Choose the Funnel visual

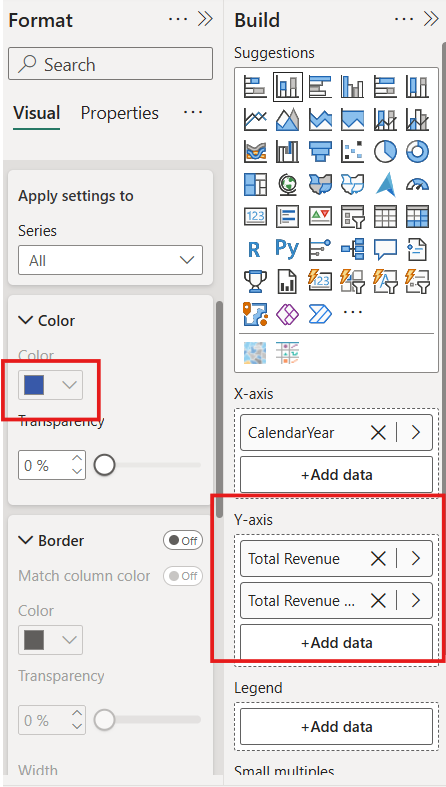(x=320, y=151)
